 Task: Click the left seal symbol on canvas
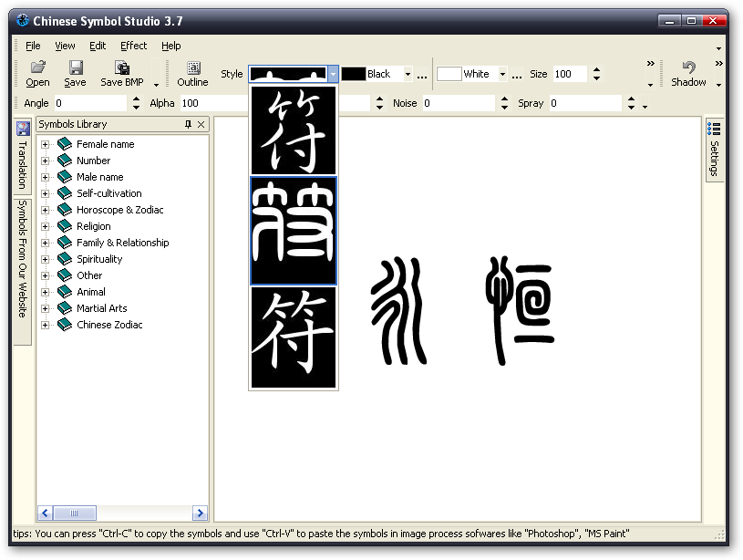pos(398,311)
